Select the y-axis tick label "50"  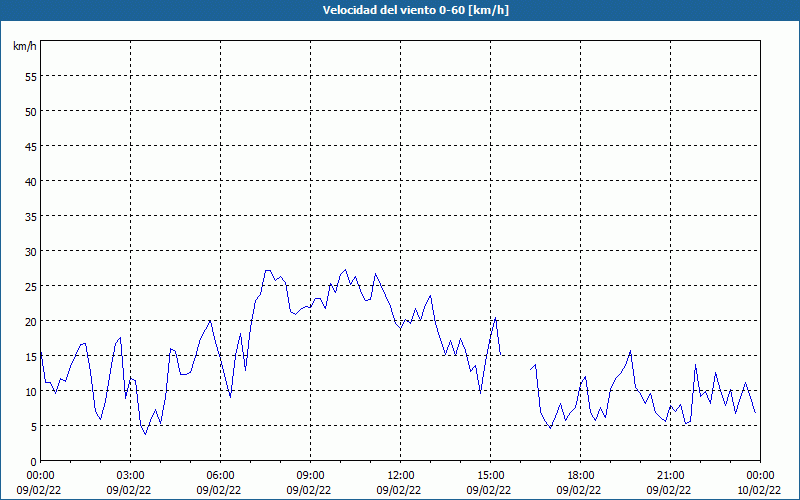pos(31,112)
